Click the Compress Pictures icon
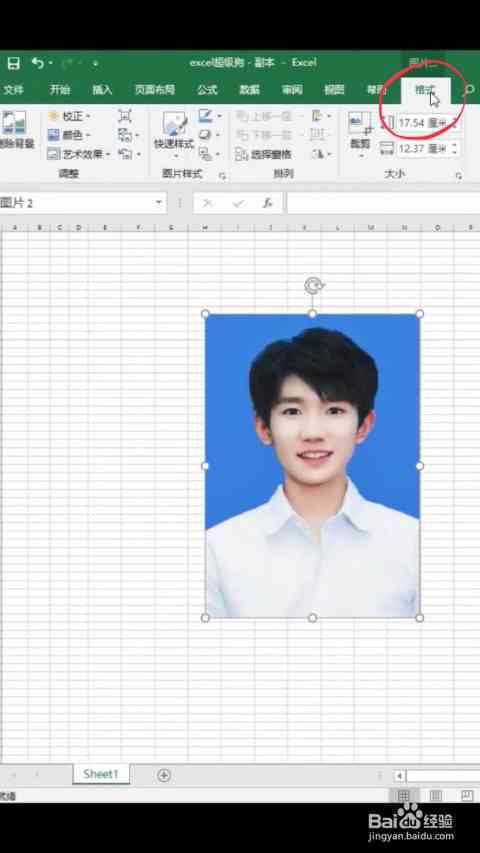The width and height of the screenshot is (480, 853). [x=125, y=116]
